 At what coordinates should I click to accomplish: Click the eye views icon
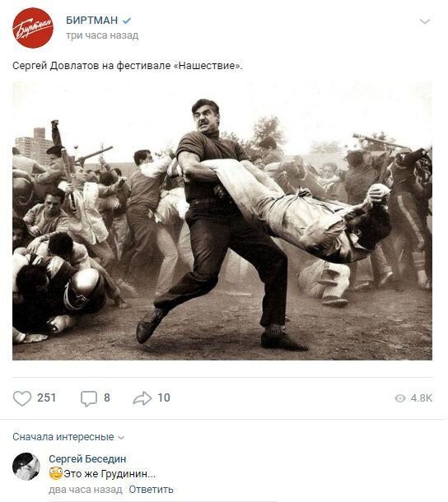[400, 398]
